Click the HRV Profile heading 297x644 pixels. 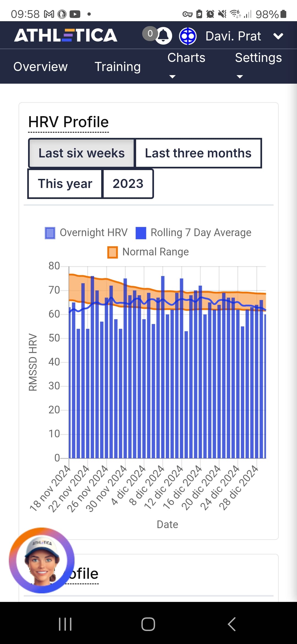pos(68,122)
